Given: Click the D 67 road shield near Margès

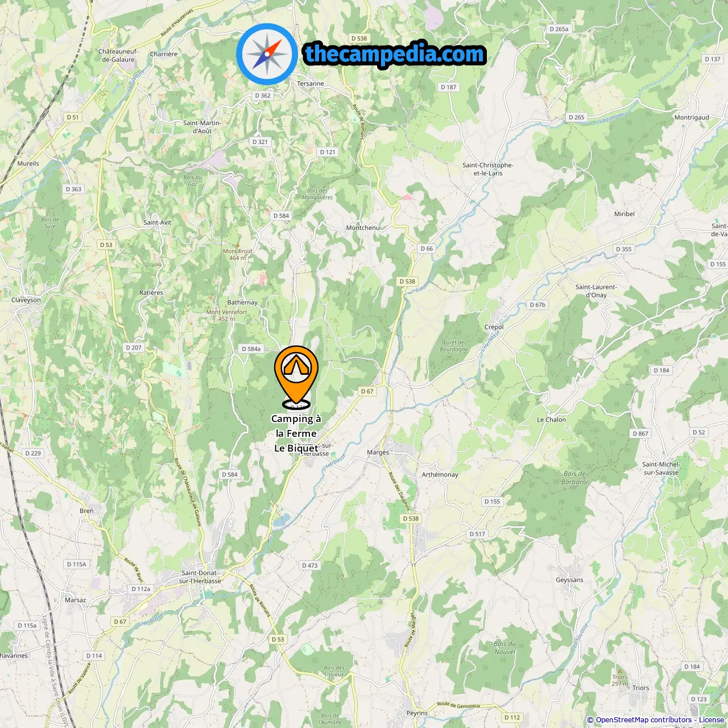Looking at the screenshot, I should [x=367, y=391].
